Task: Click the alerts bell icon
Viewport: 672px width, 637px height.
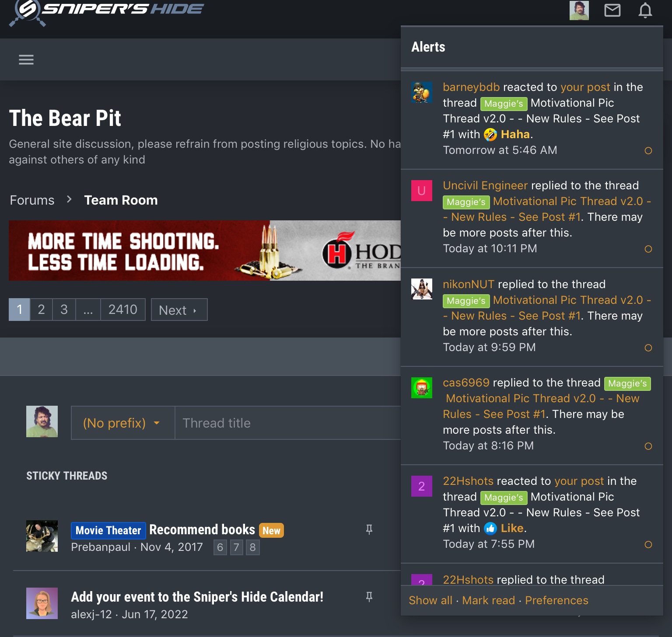Action: [645, 10]
